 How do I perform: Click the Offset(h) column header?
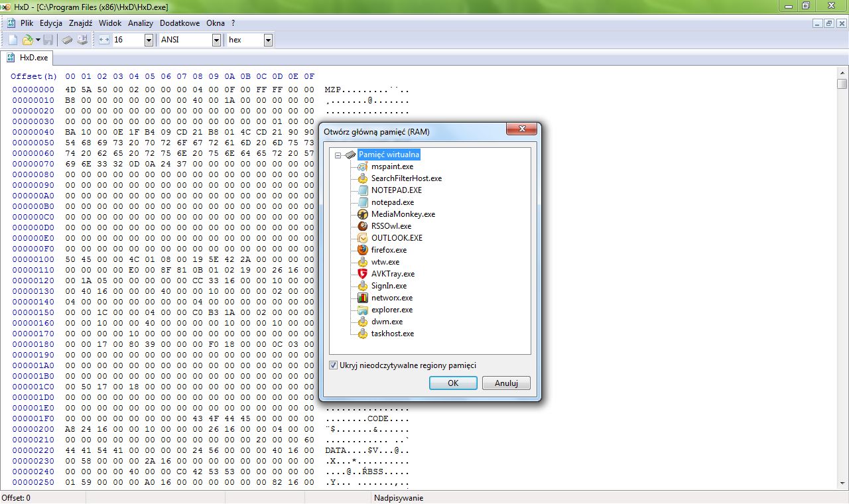pos(34,77)
